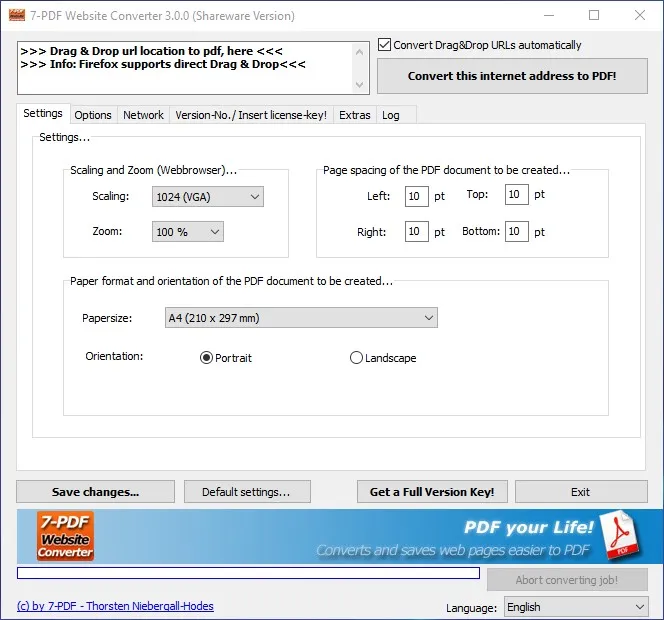
Task: Click the Orientation label
Action: tap(114, 356)
